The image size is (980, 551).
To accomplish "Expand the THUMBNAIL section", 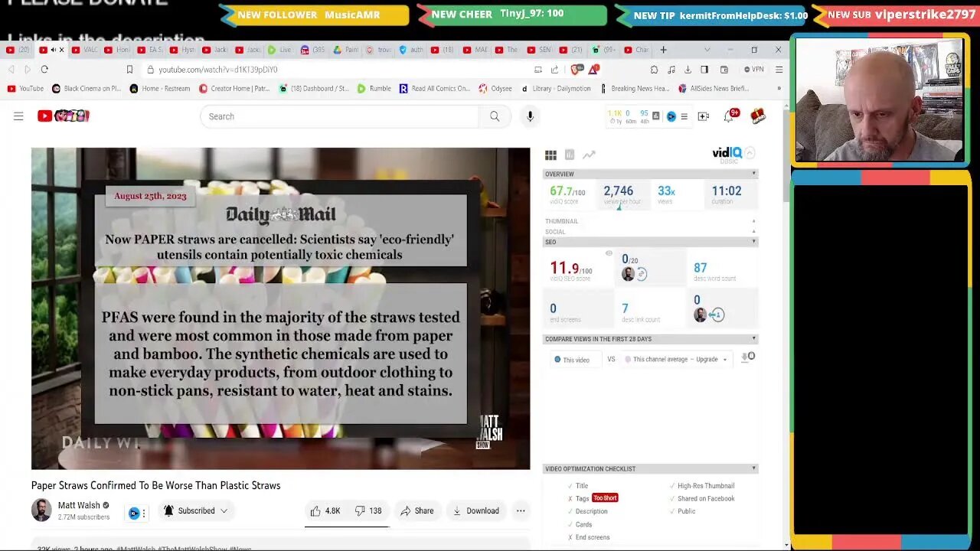I will (753, 221).
